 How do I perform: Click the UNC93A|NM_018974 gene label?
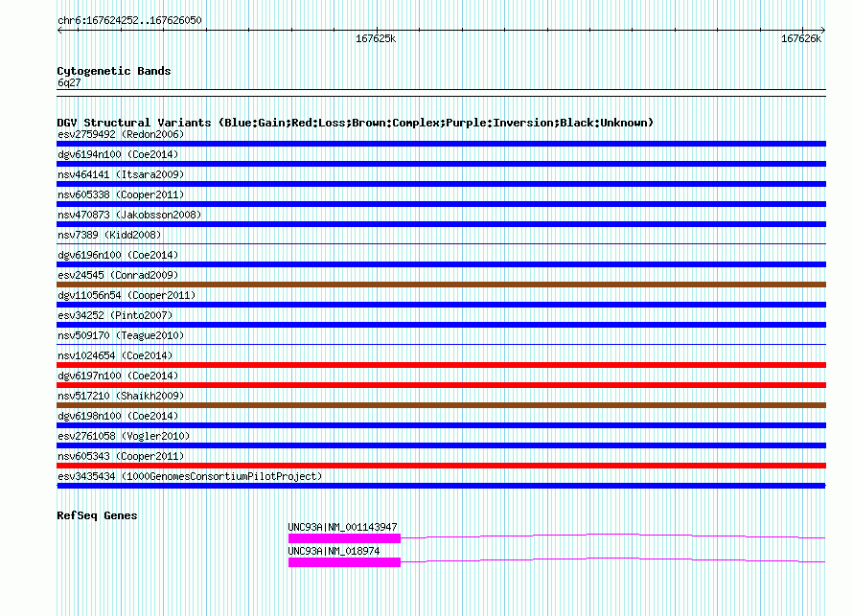(x=334, y=551)
